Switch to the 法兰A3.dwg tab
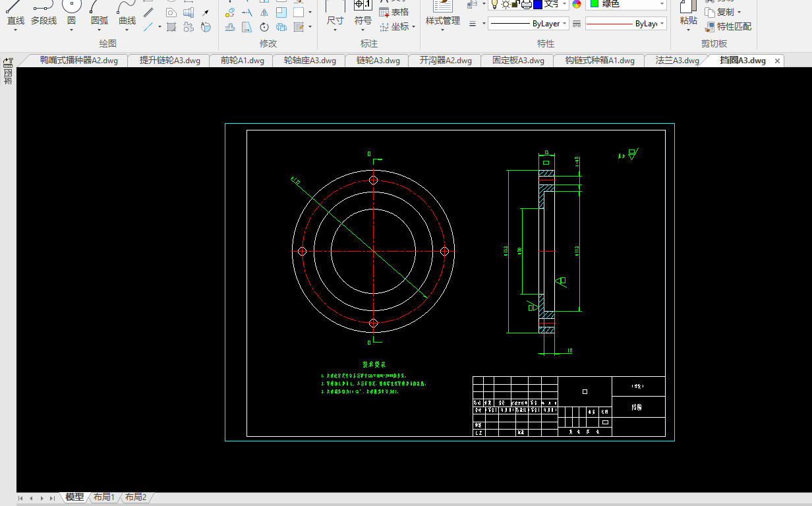The width and height of the screenshot is (812, 506). 677,61
